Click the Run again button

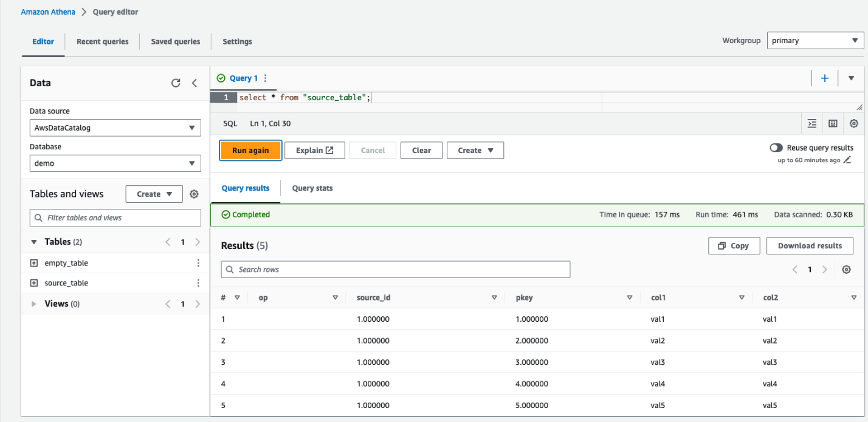pyautogui.click(x=250, y=150)
